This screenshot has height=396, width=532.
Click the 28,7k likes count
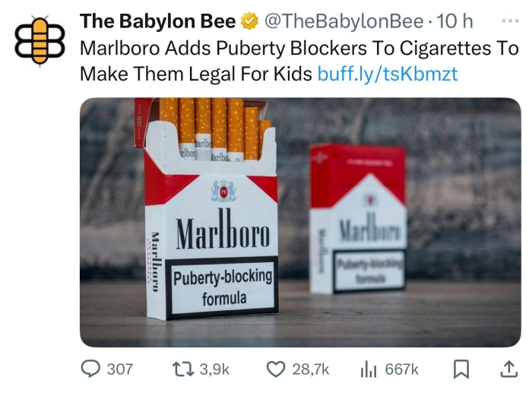(x=311, y=369)
